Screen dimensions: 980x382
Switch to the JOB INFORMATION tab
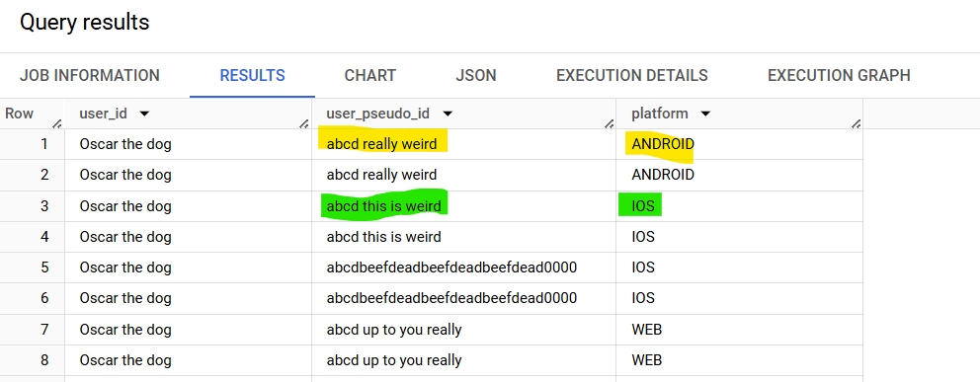pos(90,76)
